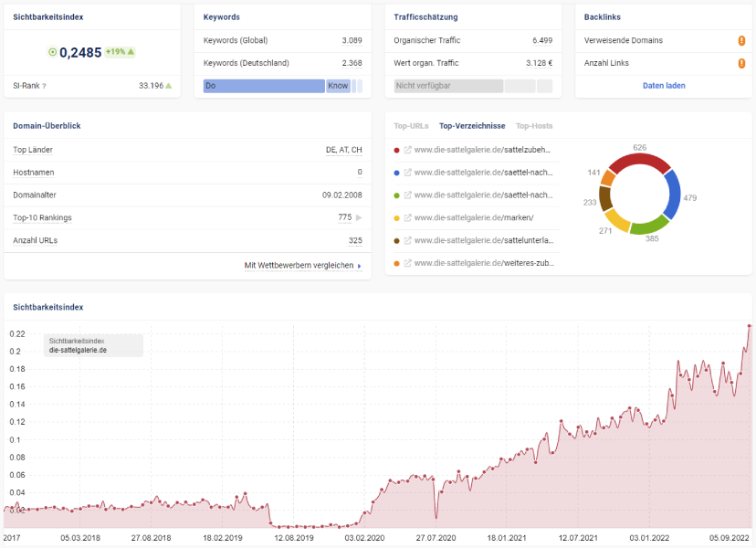Open external link icon for the marken directory
Viewport: 756px width, 548px height.
(x=408, y=217)
